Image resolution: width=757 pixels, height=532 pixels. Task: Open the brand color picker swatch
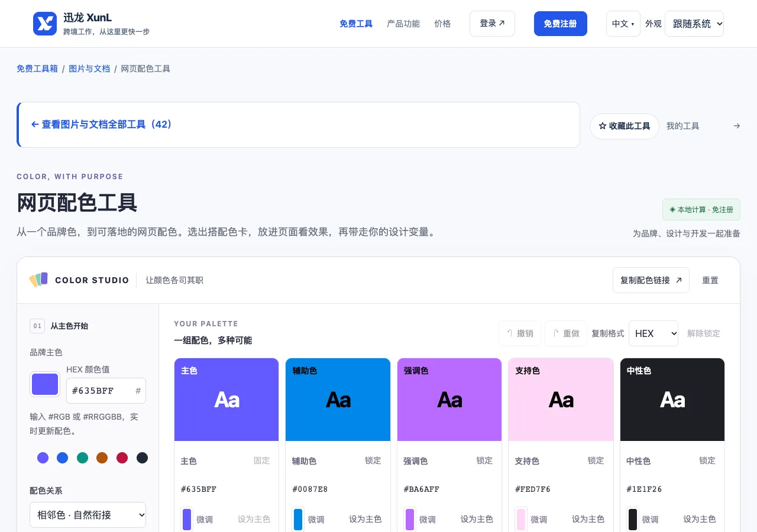point(45,384)
